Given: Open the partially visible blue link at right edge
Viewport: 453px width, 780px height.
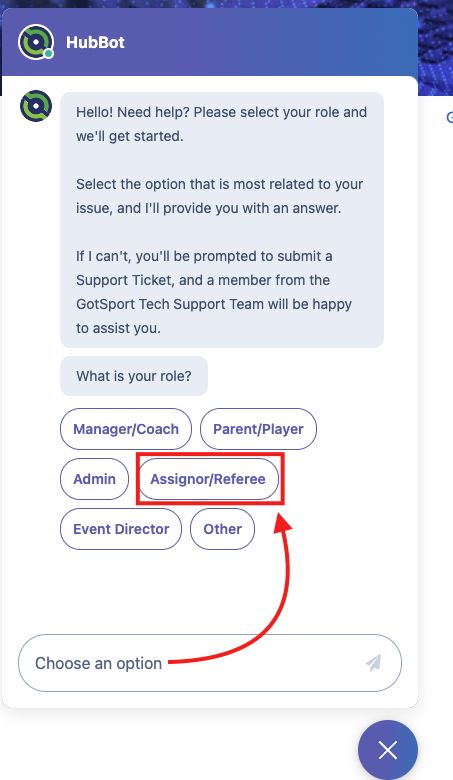Looking at the screenshot, I should click(x=450, y=117).
